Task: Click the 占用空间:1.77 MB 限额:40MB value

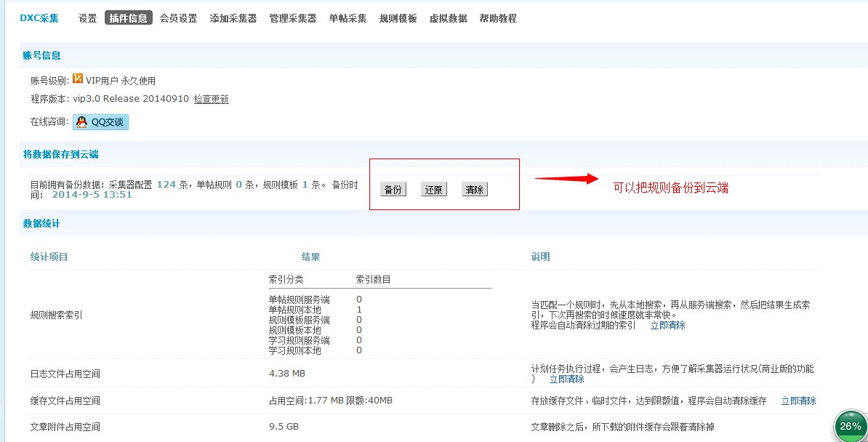Action: point(331,400)
